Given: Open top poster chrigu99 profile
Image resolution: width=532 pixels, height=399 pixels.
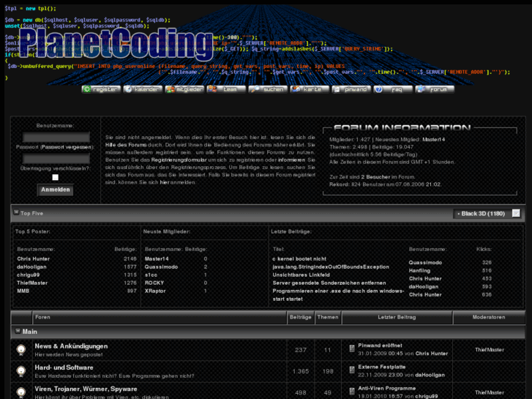Looking at the screenshot, I should 28,275.
